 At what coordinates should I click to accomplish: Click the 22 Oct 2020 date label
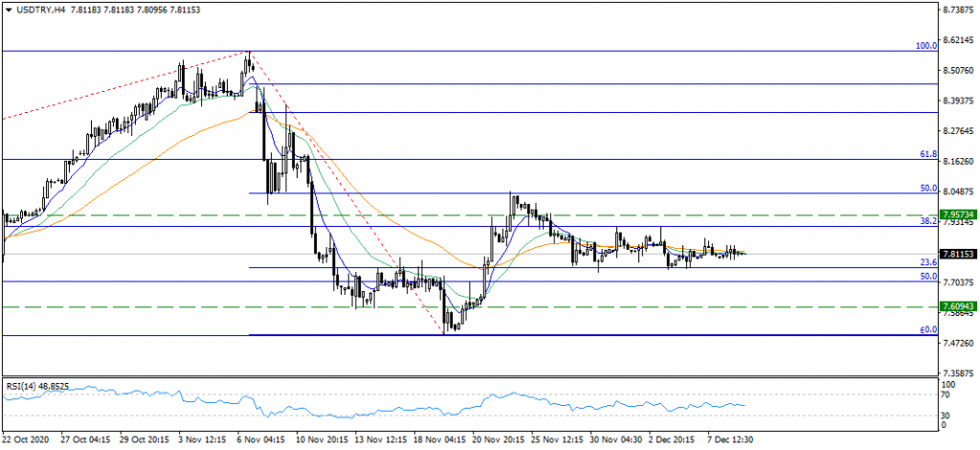point(26,439)
